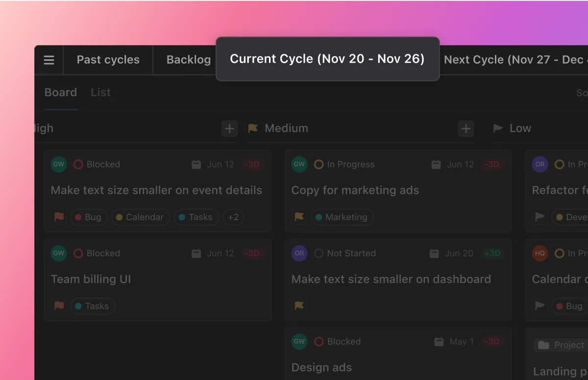Click OR avatar on dashboard text card

pos(299,253)
